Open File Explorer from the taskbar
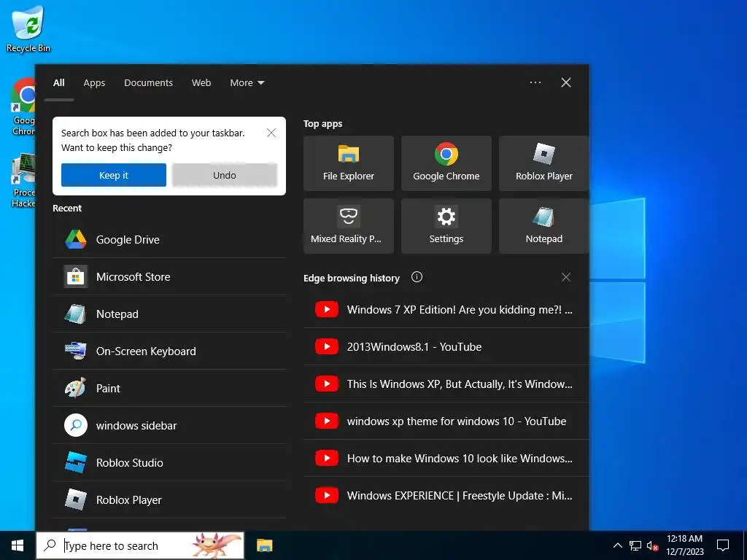This screenshot has height=560, width=747. pos(264,545)
